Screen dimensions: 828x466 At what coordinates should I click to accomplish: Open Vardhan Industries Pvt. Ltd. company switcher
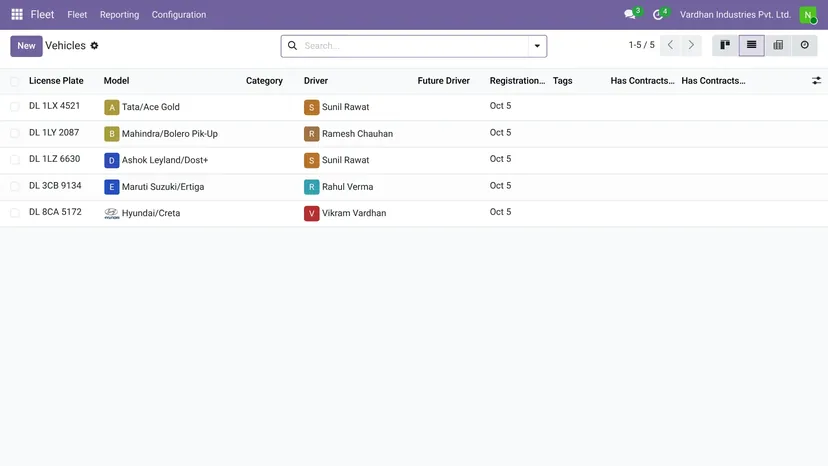click(x=735, y=15)
